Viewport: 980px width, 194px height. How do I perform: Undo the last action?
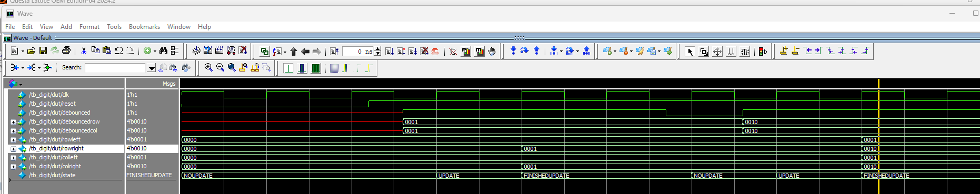coord(118,51)
